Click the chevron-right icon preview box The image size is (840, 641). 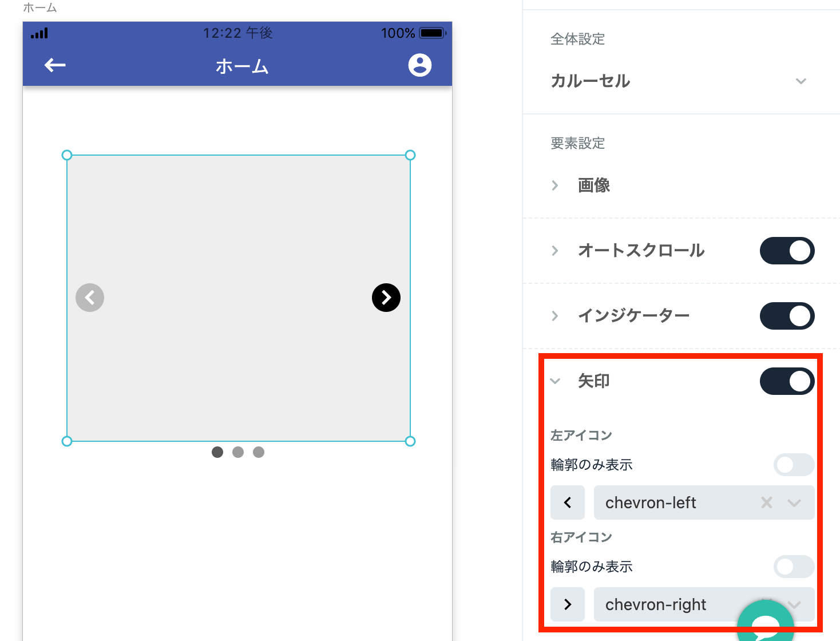tap(568, 604)
